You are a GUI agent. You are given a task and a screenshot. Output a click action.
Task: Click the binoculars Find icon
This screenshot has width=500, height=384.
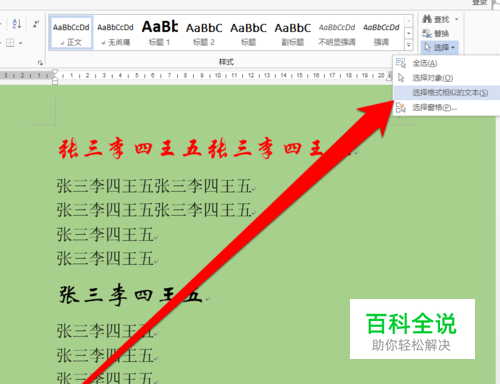[427, 19]
